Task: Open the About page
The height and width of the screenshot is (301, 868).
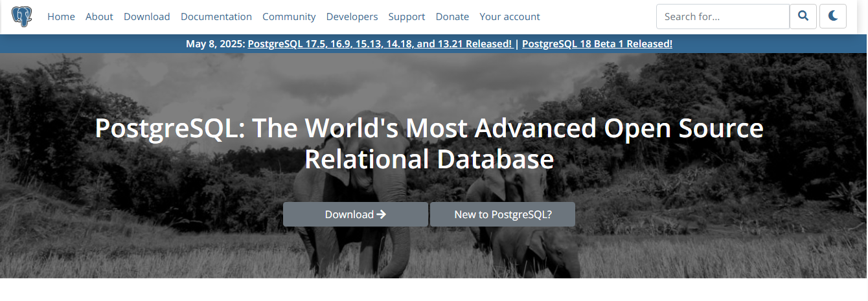Action: coord(99,17)
